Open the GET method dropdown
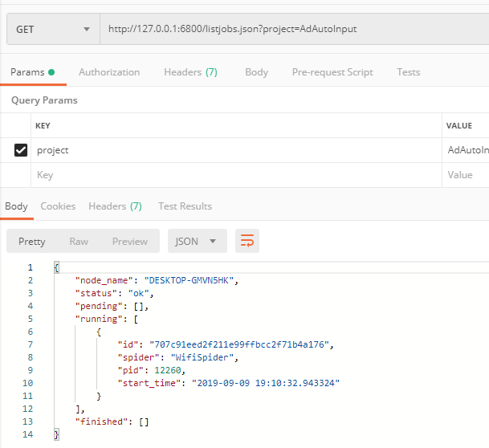This screenshot has width=489, height=448. [52, 30]
